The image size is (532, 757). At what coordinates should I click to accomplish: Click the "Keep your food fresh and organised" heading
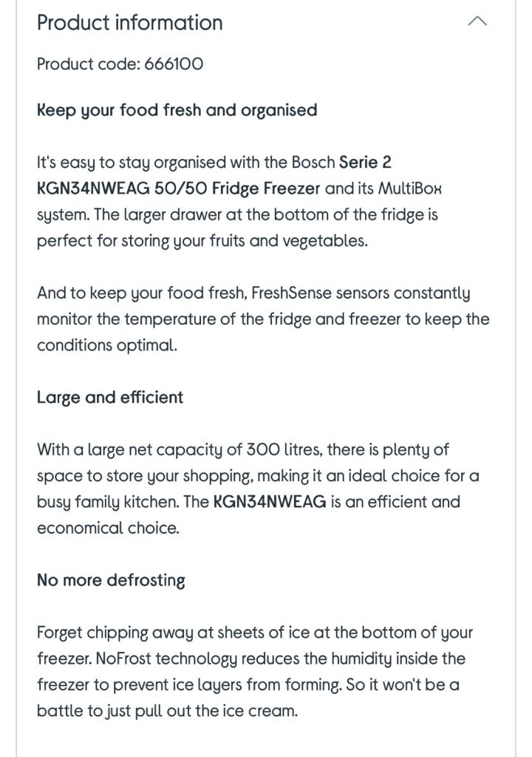point(177,110)
